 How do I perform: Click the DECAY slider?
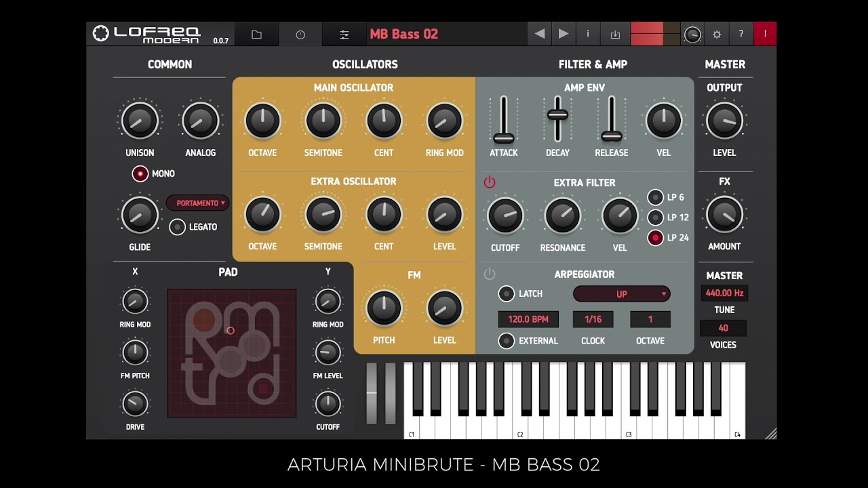[x=557, y=120]
